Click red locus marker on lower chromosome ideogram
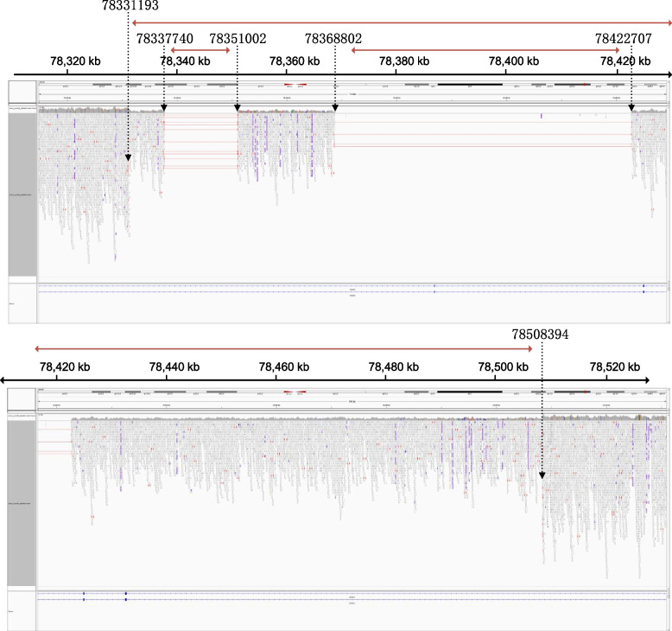 click(300, 392)
